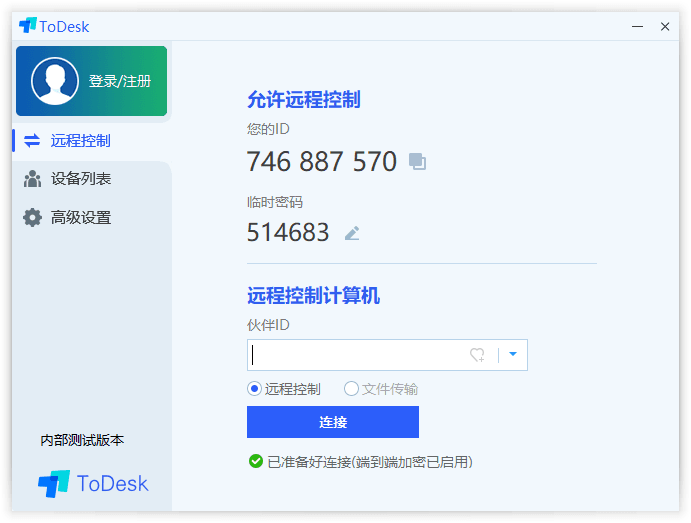Click the heart favorite icon in ID field
Image resolution: width=691 pixels, height=523 pixels.
[477, 355]
